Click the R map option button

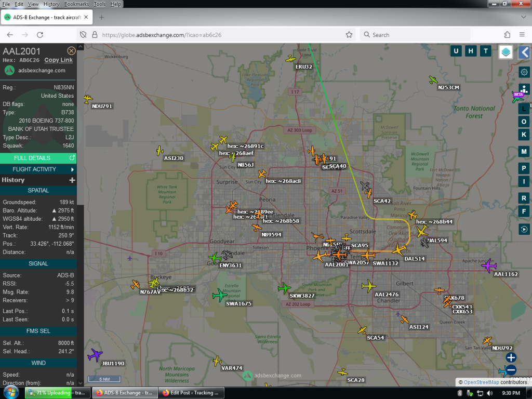(524, 198)
